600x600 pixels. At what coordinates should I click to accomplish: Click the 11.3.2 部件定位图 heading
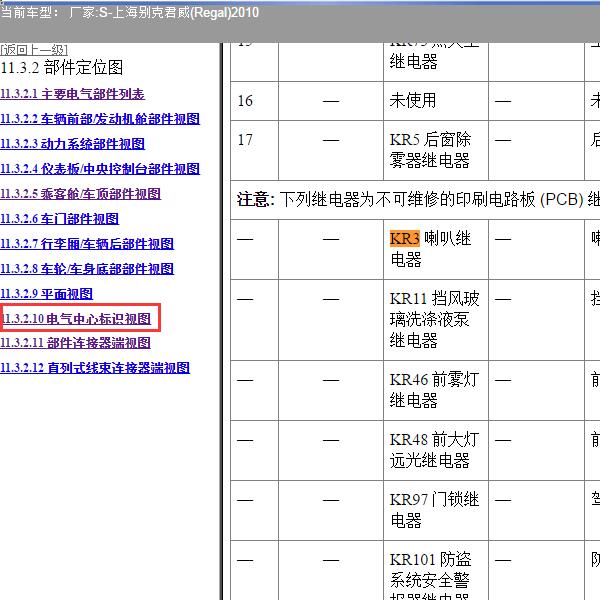tap(62, 68)
